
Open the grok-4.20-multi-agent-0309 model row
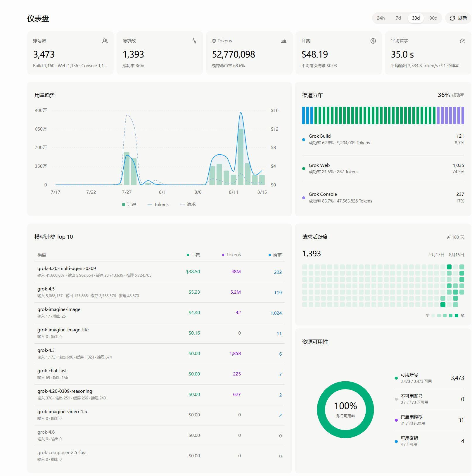tap(160, 272)
